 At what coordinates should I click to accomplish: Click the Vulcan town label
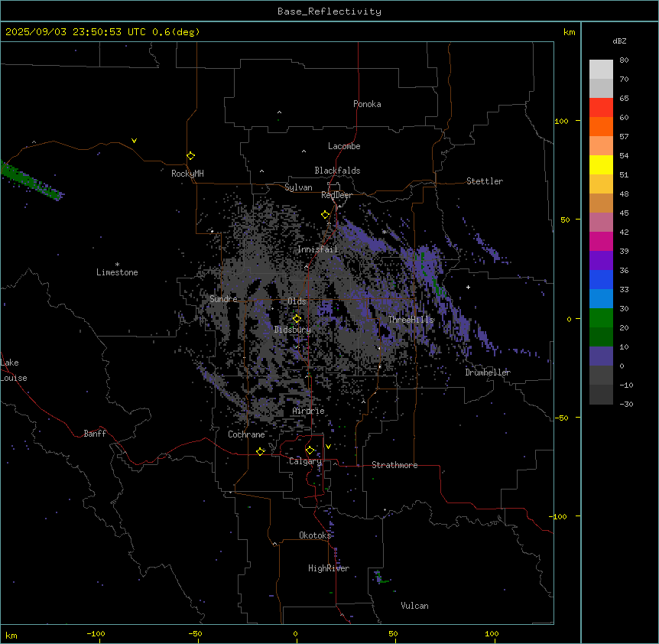[x=415, y=606]
